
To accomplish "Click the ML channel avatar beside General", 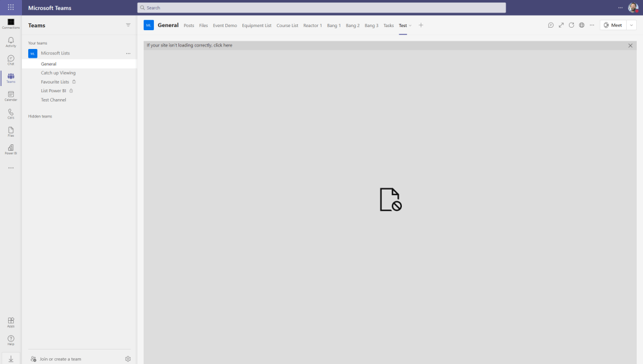I will (148, 25).
